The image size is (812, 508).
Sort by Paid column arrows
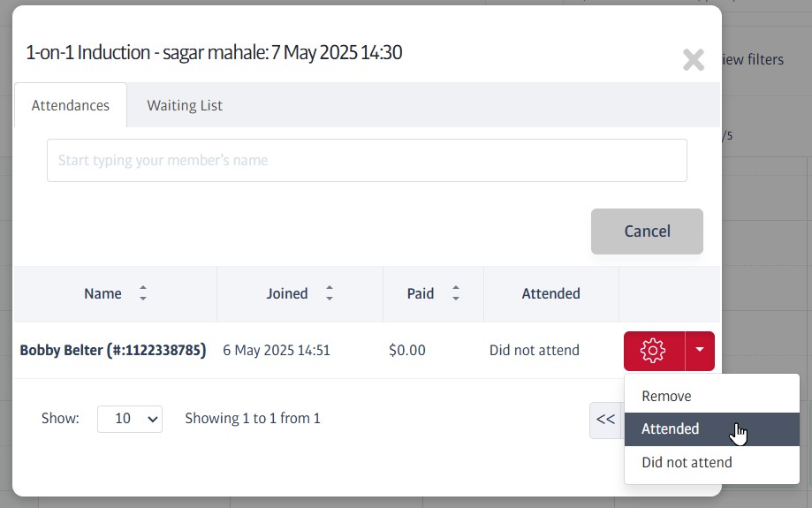pos(456,293)
